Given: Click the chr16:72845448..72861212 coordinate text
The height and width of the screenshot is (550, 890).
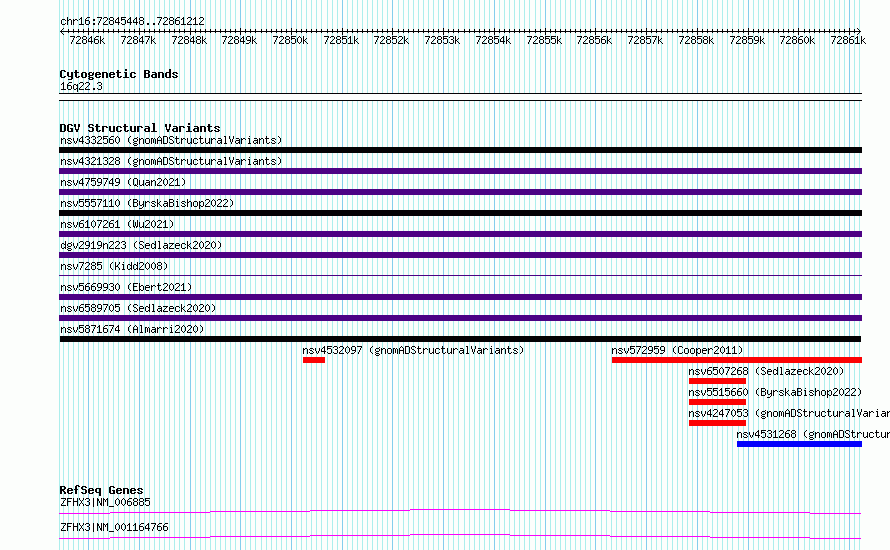Looking at the screenshot, I should coord(132,22).
